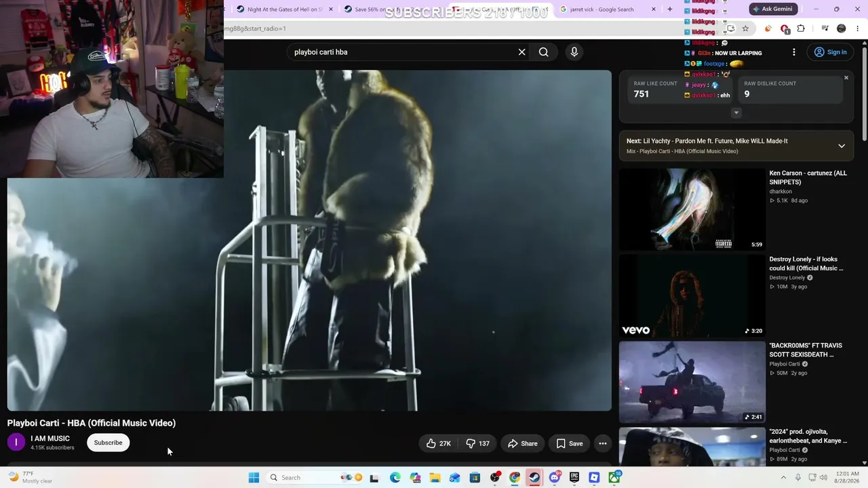Click the Share button
The height and width of the screenshot is (488, 868).
[x=523, y=443]
